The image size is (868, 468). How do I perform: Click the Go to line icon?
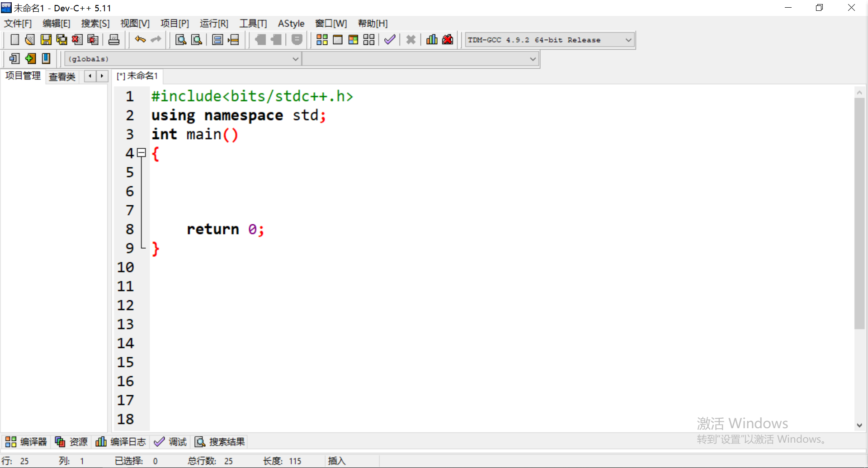point(233,40)
